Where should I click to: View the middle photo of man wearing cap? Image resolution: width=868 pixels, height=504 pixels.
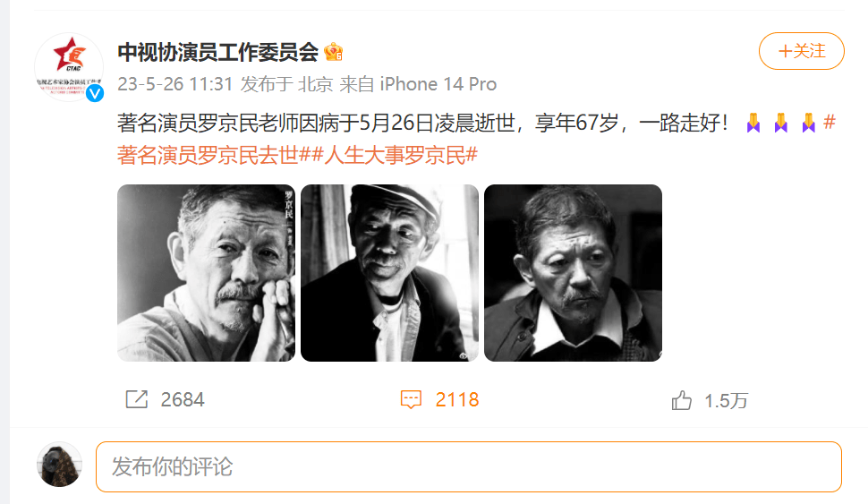tap(389, 273)
